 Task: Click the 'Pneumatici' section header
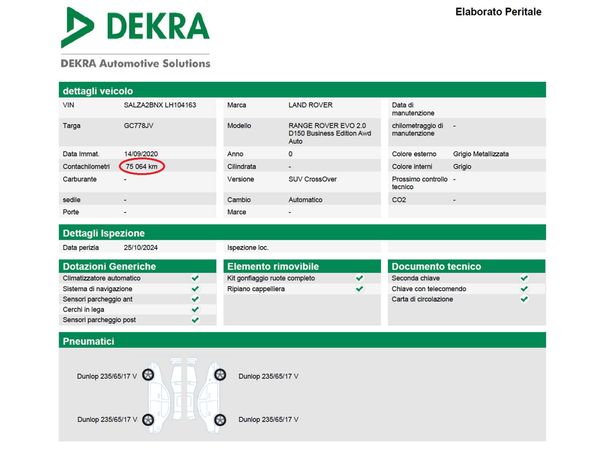[302, 341]
